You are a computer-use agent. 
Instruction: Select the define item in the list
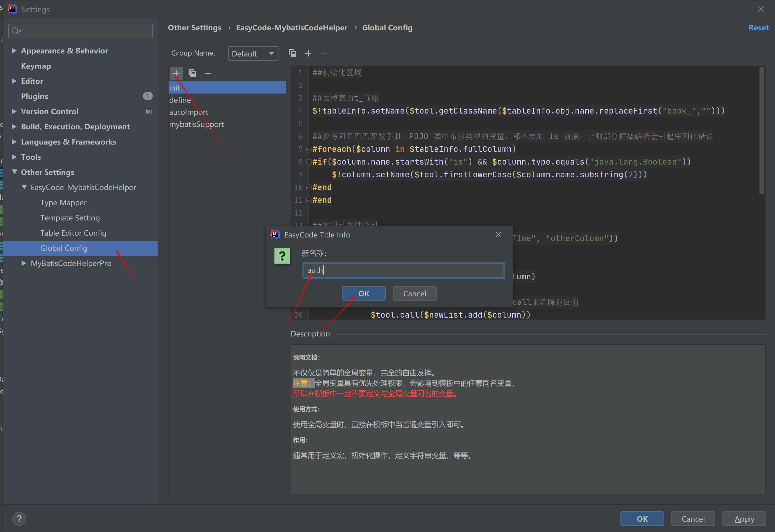(x=180, y=100)
